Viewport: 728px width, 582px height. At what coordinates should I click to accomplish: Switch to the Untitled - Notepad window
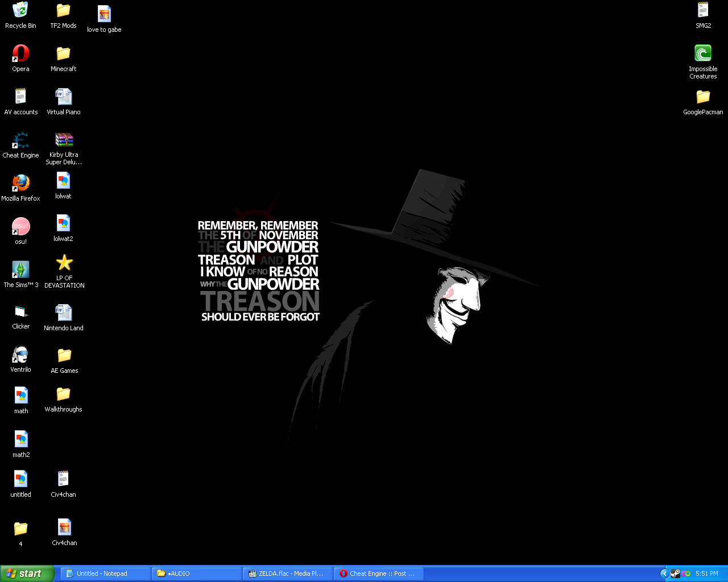[x=104, y=573]
